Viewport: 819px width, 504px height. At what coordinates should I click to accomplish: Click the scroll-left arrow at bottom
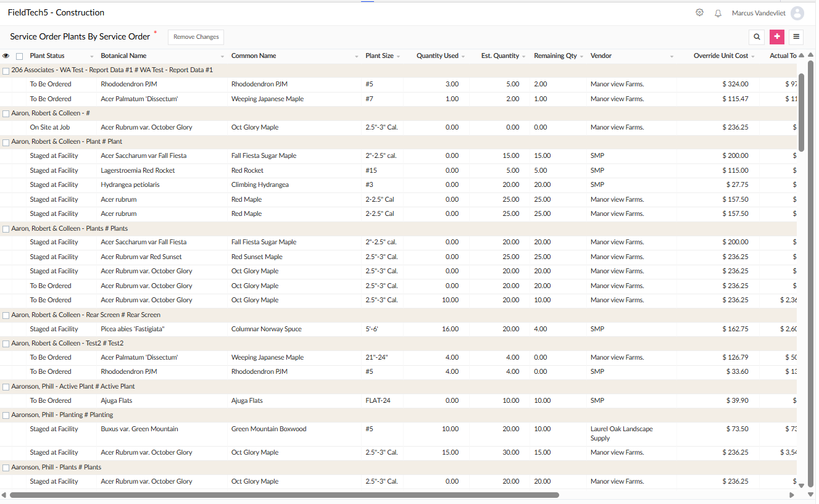pyautogui.click(x=4, y=495)
